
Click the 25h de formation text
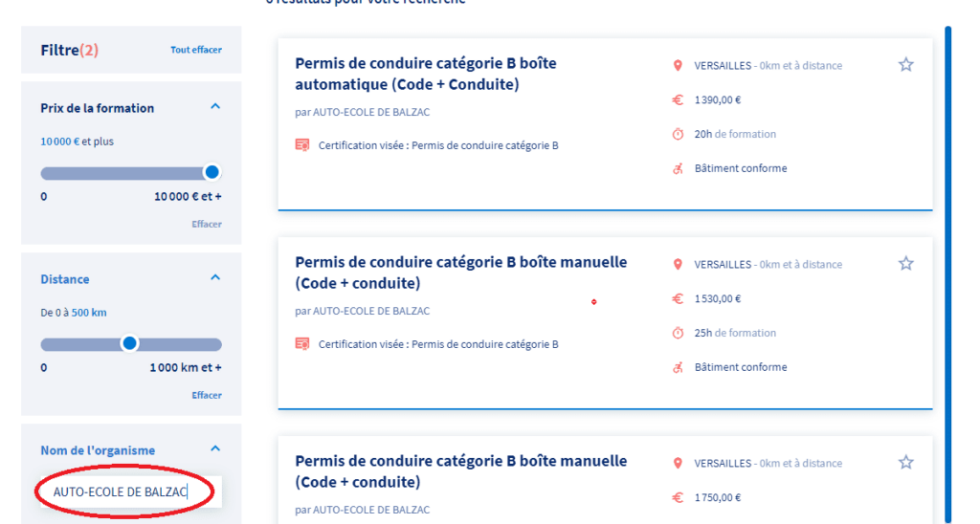735,333
